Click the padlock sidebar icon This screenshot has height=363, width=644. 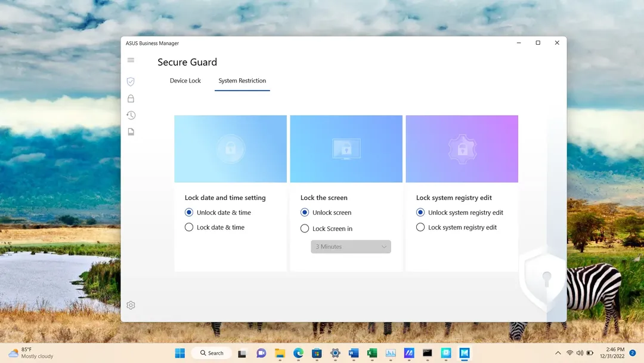(131, 99)
